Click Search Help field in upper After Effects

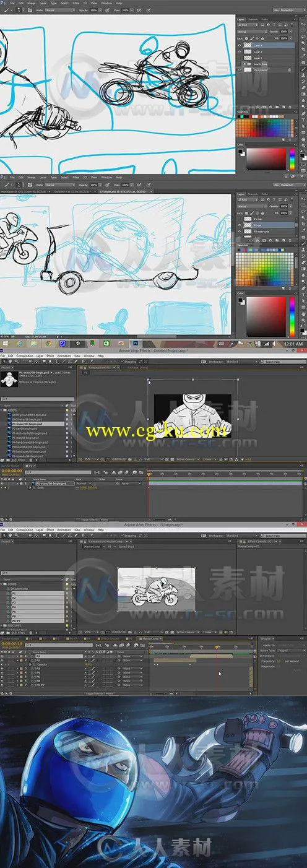pos(283,362)
